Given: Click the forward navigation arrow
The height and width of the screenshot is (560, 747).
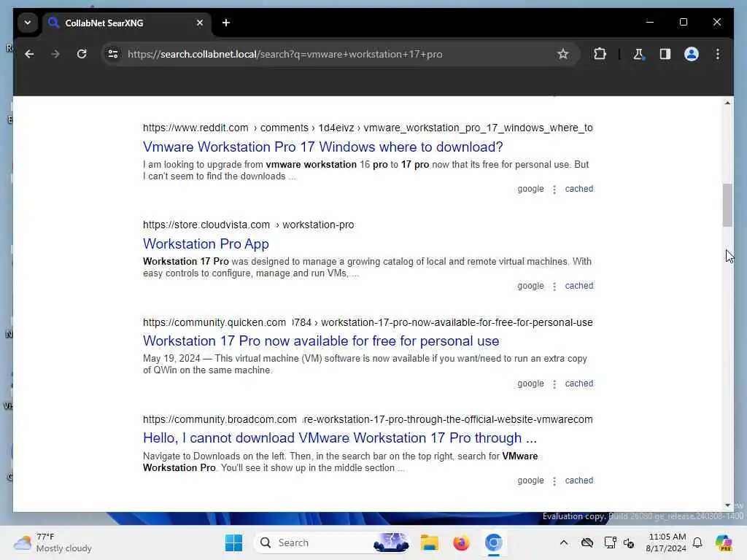Looking at the screenshot, I should (55, 54).
